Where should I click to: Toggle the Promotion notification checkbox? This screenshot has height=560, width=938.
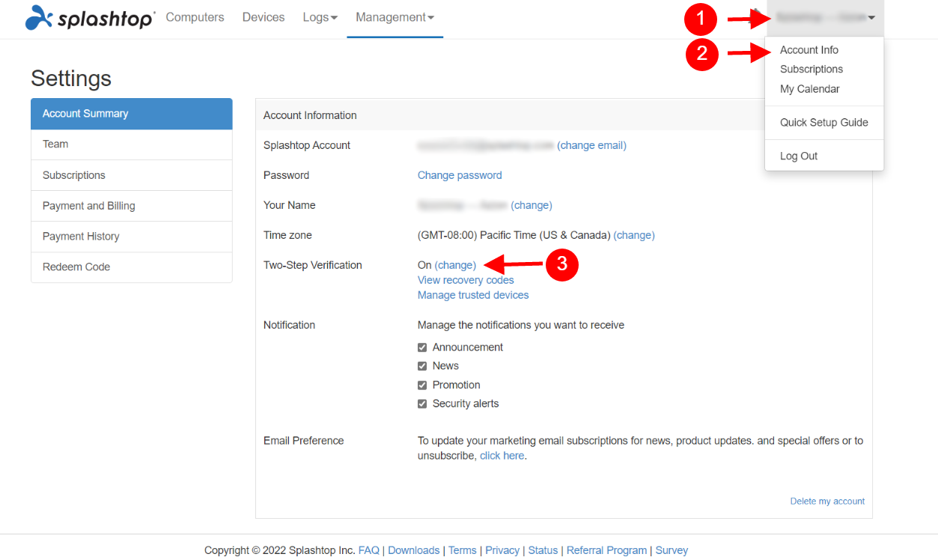coord(422,385)
